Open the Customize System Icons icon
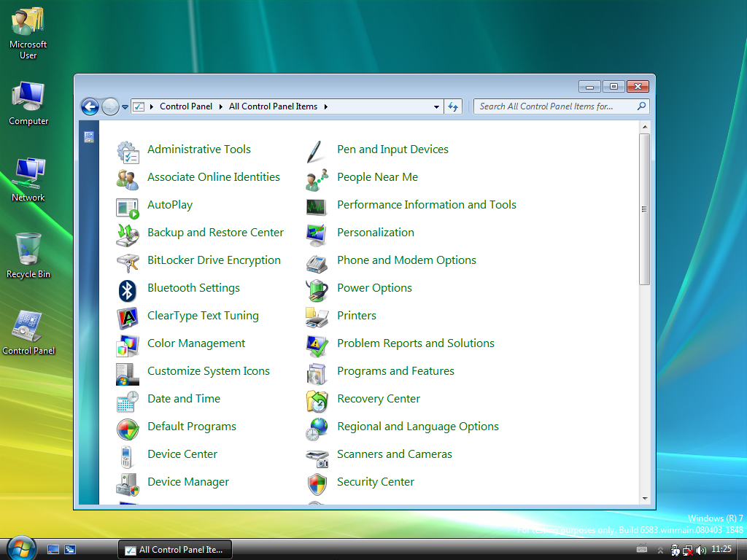The width and height of the screenshot is (747, 560). click(x=128, y=373)
